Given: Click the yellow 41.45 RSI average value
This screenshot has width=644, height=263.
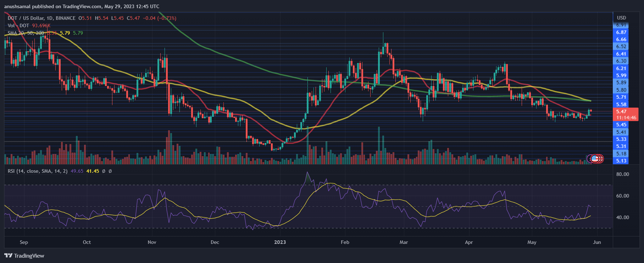Looking at the screenshot, I should coord(93,171).
